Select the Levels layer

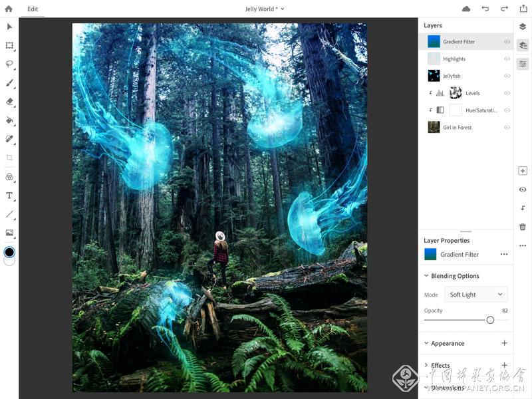click(466, 93)
